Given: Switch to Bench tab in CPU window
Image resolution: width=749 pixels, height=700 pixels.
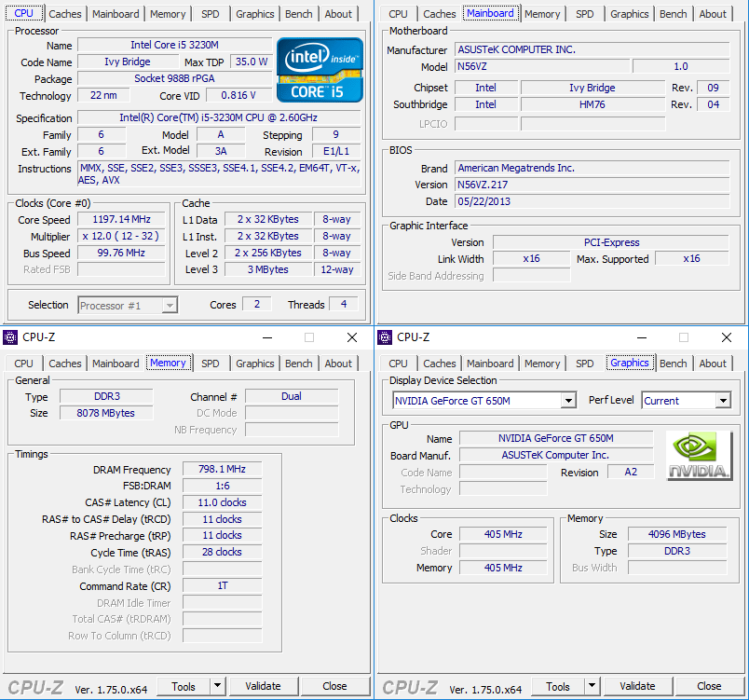Looking at the screenshot, I should click(299, 14).
